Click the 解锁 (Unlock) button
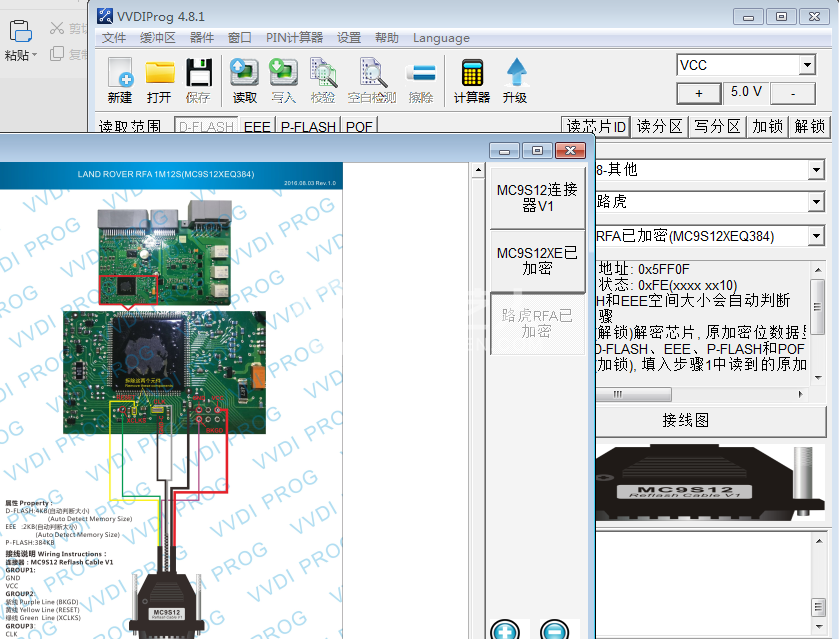 coord(810,127)
